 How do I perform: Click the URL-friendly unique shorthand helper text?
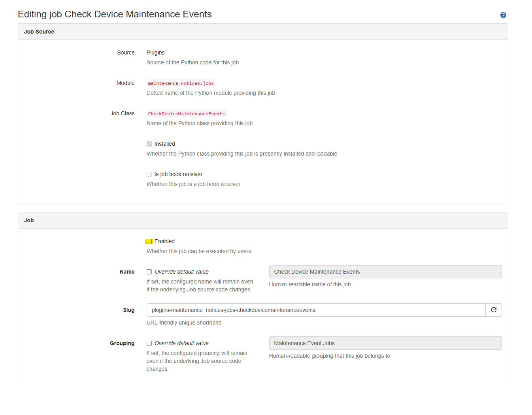click(184, 323)
